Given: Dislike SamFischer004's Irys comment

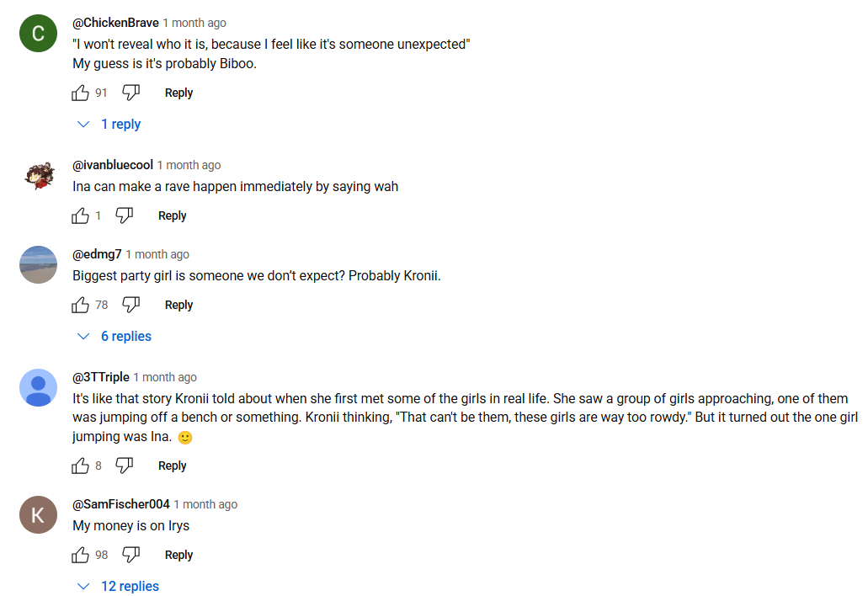Looking at the screenshot, I should click(x=130, y=555).
